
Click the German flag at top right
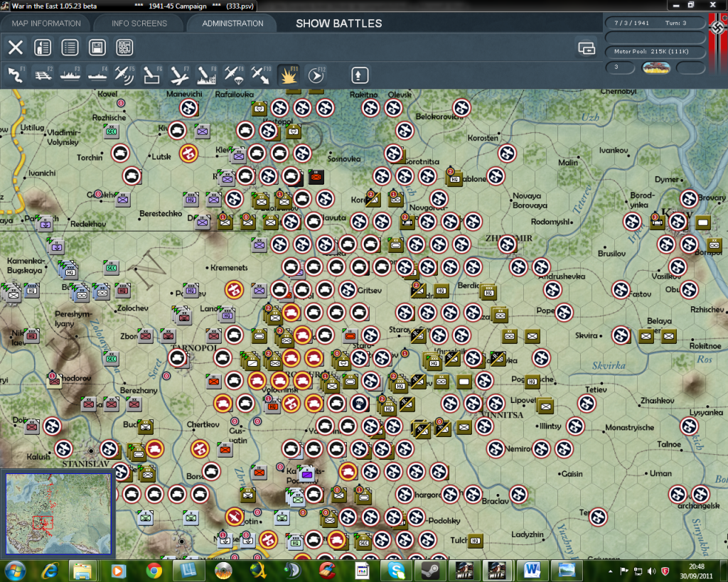[718, 29]
